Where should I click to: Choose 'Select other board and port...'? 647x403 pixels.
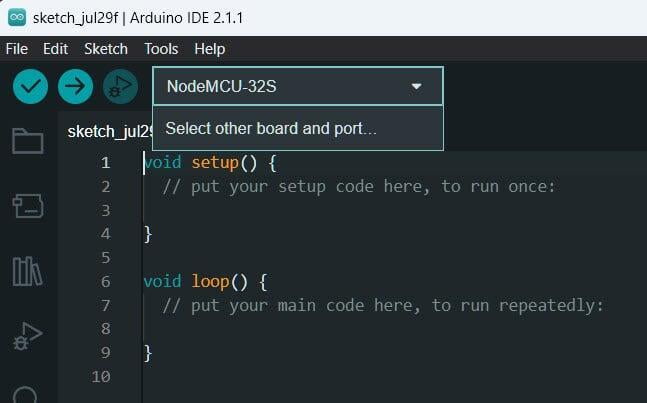coord(298,128)
